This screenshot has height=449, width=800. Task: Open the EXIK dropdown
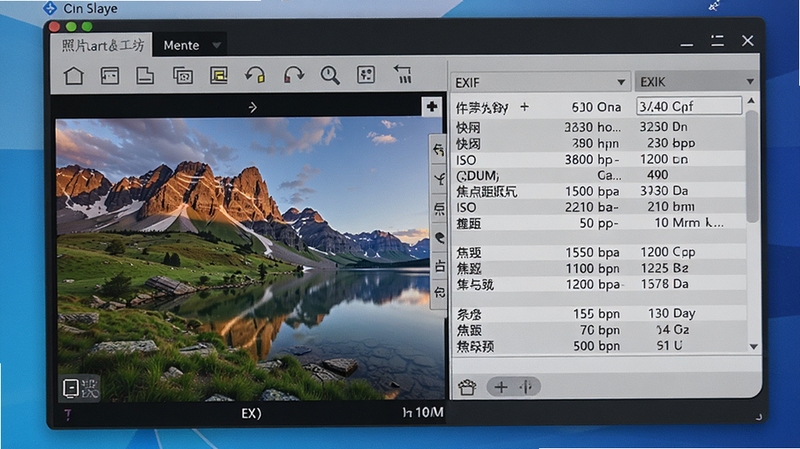tap(696, 82)
